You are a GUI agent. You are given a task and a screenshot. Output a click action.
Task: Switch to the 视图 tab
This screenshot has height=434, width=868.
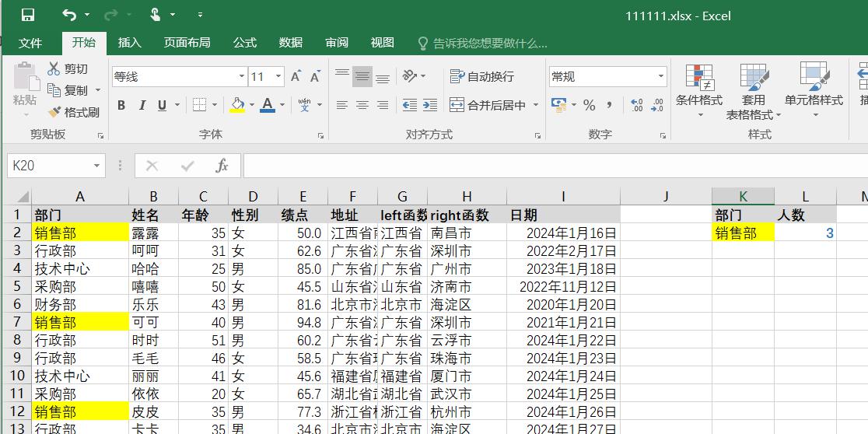pos(382,43)
